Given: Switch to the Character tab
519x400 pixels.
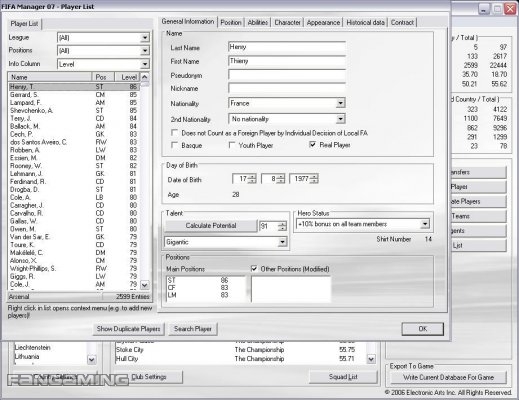Looking at the screenshot, I should [x=287, y=22].
